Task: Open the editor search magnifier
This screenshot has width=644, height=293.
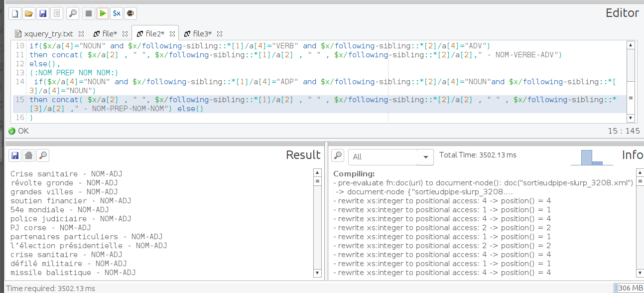Action: click(x=73, y=13)
